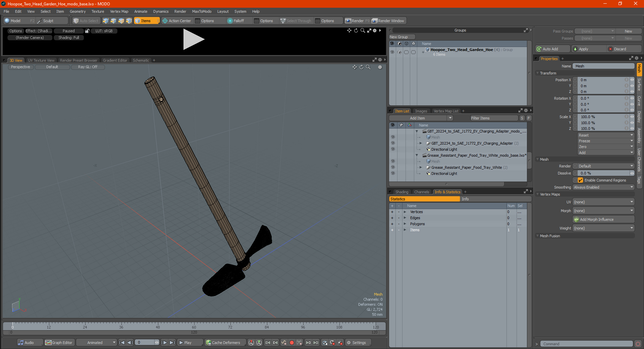Open the Texture menu
Screen dimensions: 644x349
click(98, 11)
